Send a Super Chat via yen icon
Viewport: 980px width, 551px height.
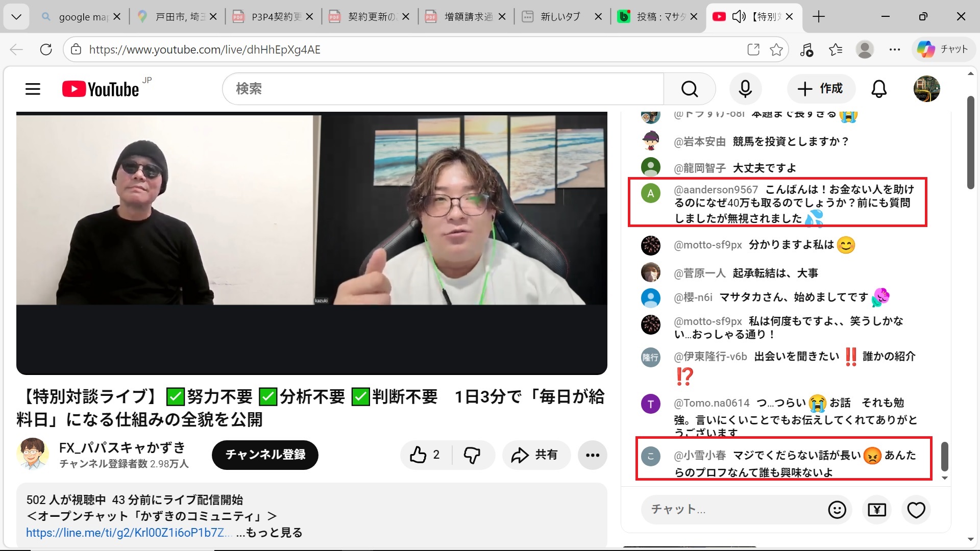tap(876, 510)
